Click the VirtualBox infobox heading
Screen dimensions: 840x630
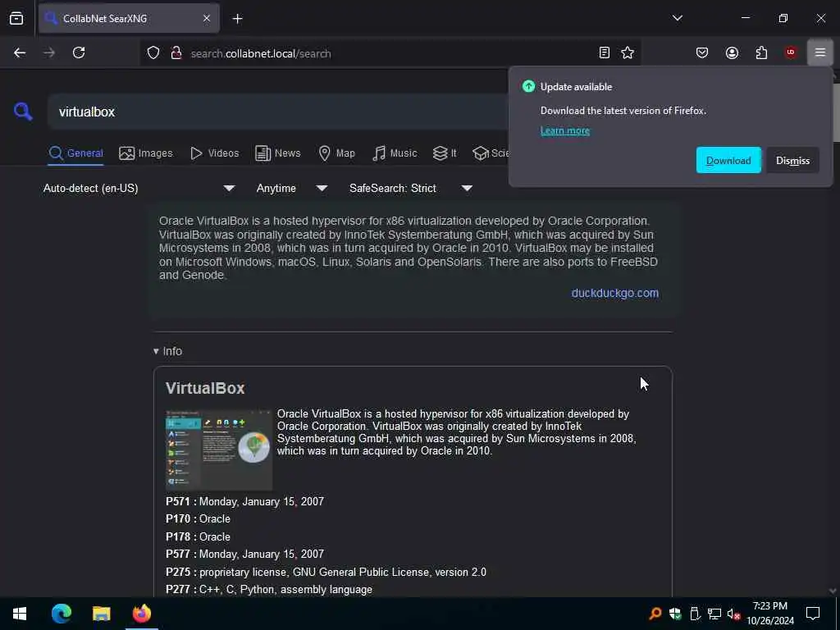pos(204,388)
